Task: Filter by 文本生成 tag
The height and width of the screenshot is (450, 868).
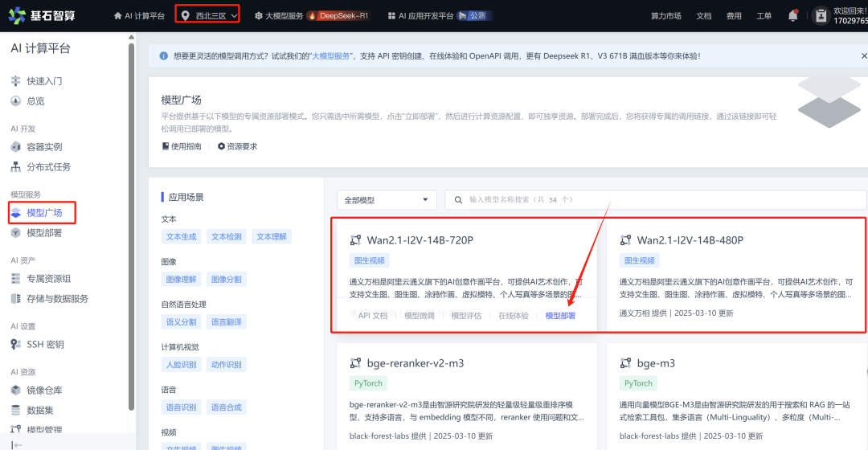Action: 181,236
